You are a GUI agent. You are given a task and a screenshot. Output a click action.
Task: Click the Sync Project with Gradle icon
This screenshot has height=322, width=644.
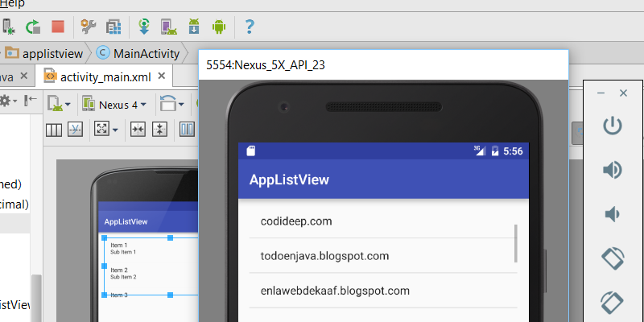coord(143,27)
